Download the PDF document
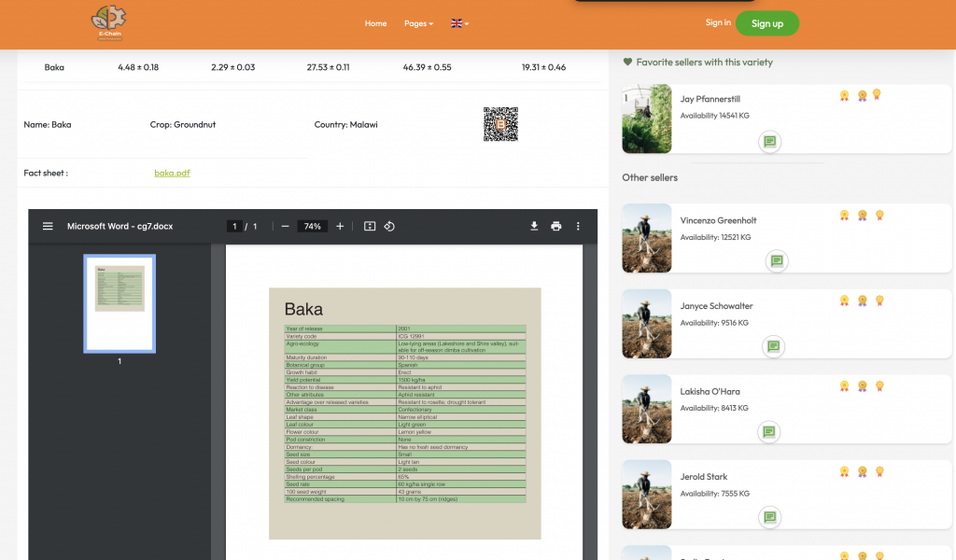Viewport: 956px width, 560px height. tap(534, 226)
